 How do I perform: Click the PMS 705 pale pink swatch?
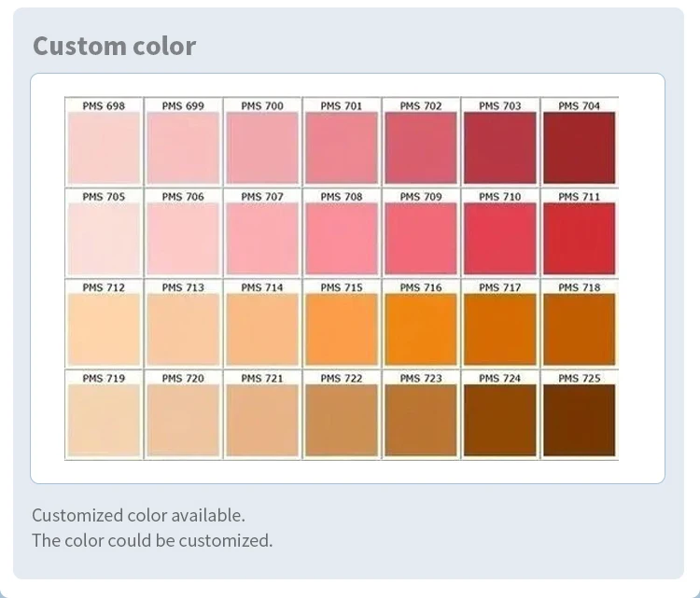tap(104, 239)
